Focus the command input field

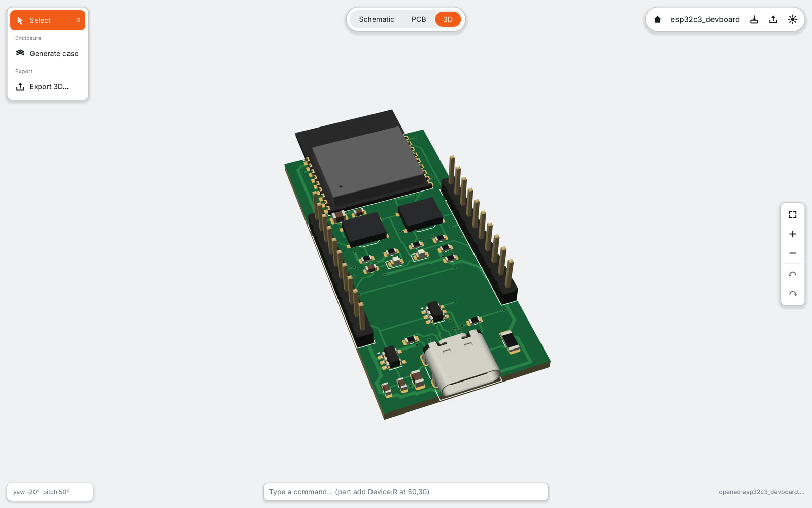tap(406, 492)
